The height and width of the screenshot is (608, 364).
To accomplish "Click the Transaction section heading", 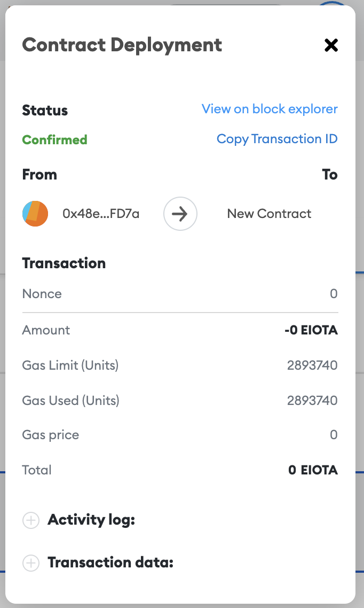I will coord(64,263).
